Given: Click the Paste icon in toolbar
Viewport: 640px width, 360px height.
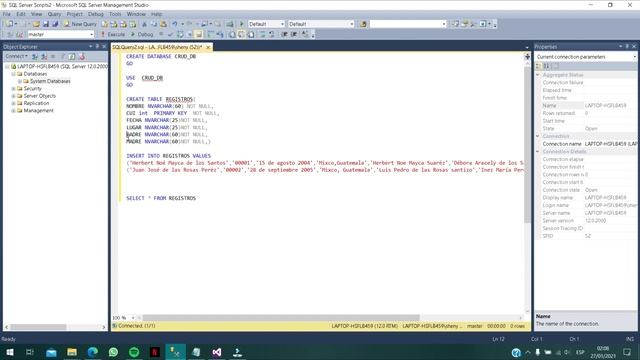Looking at the screenshot, I should (x=163, y=24).
